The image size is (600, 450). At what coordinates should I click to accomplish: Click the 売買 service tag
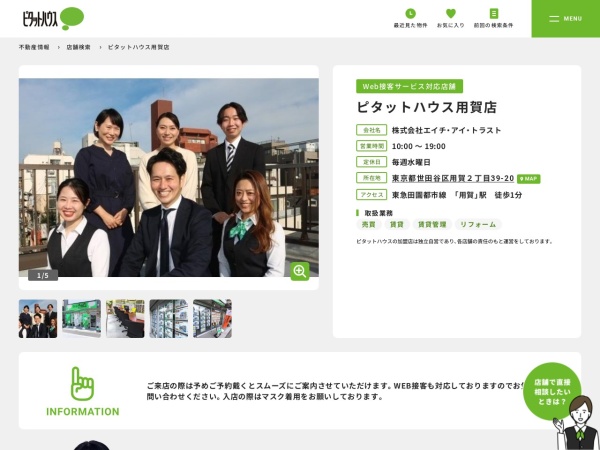click(x=368, y=225)
